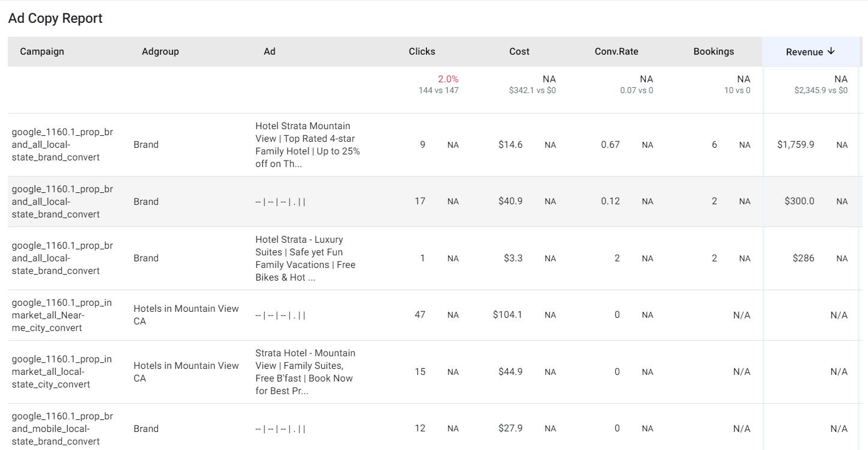Sort by the Campaign column header
The image size is (868, 450).
coord(42,52)
